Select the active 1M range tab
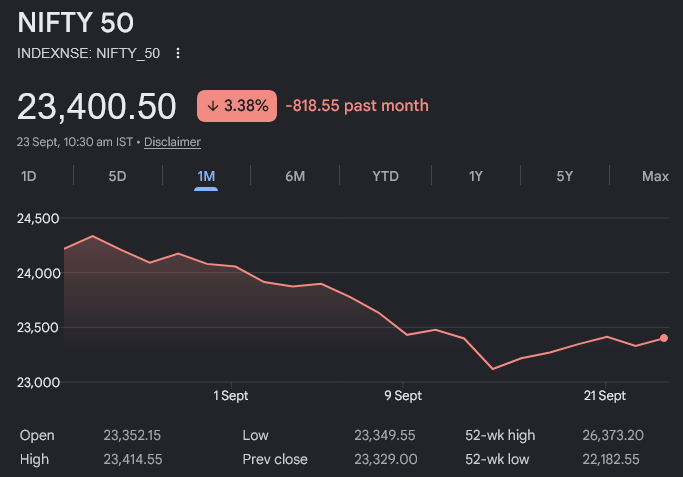This screenshot has width=683, height=477. (x=206, y=176)
